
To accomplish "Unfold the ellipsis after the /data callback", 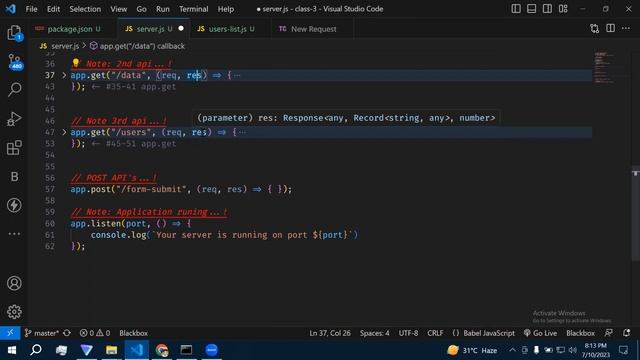I will (x=237, y=76).
